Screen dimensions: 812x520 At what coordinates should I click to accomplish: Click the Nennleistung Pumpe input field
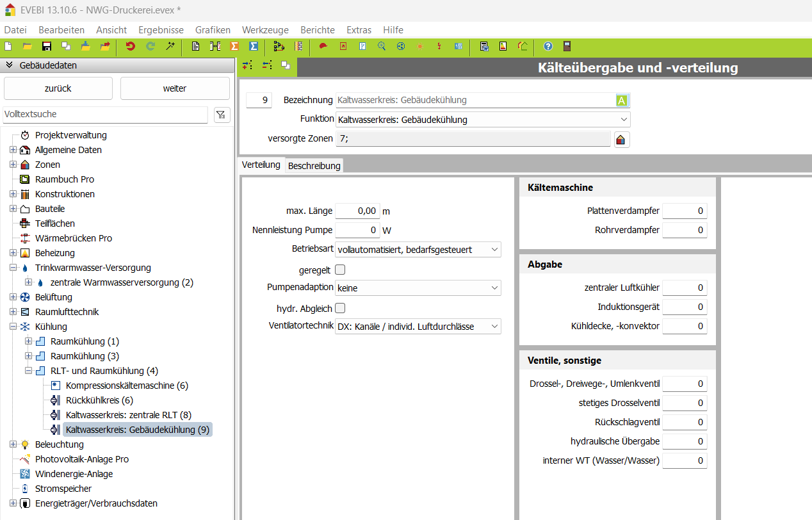(x=357, y=230)
